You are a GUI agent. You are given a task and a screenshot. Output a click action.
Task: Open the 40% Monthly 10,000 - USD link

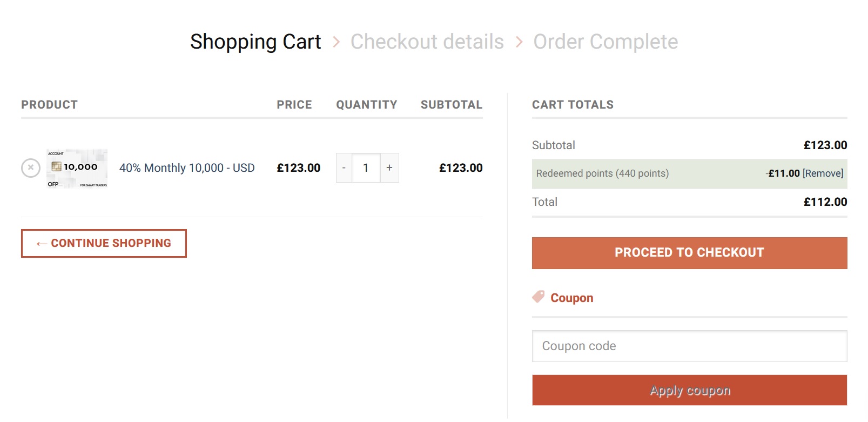pos(187,168)
